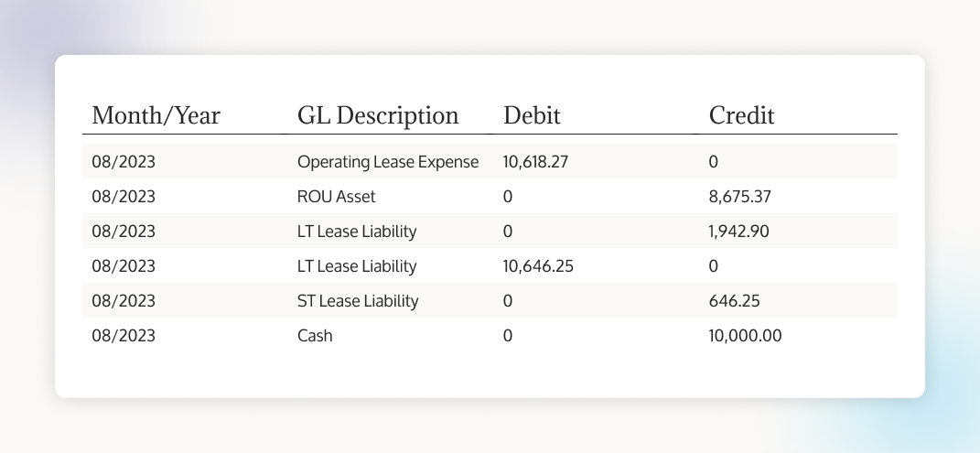Screen dimensions: 980x453
Task: Click the zero credit in the Operating Lease Expense row
Action: click(715, 162)
